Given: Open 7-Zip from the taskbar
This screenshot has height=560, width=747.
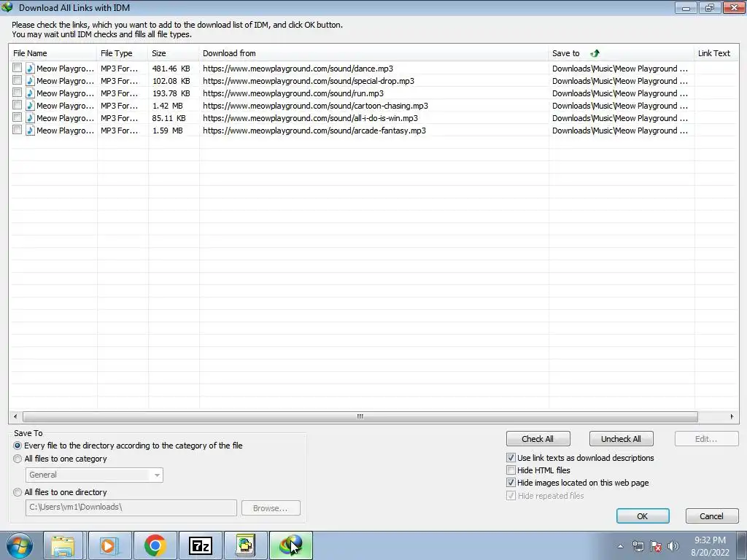Looking at the screenshot, I should pos(200,545).
